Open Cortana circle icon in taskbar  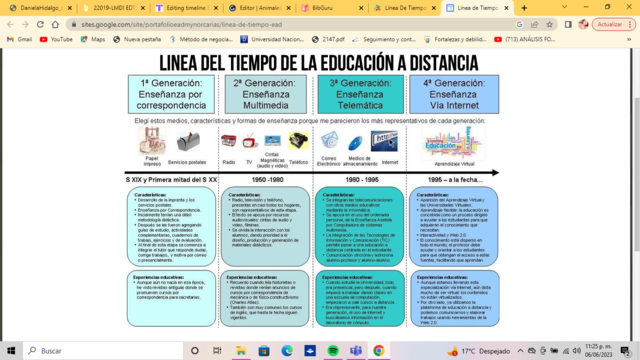coord(195,351)
